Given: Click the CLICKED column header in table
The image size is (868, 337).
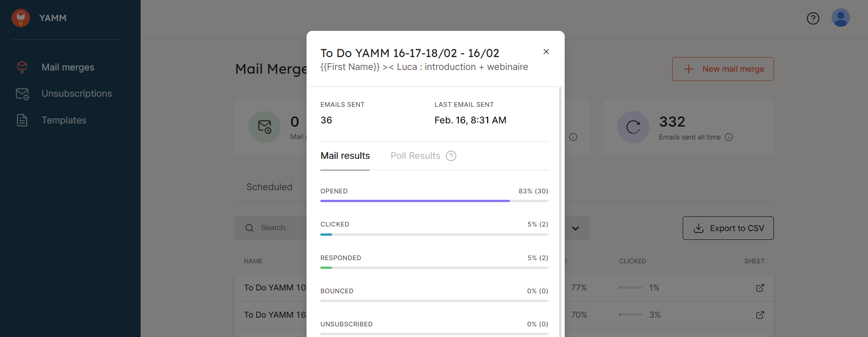Looking at the screenshot, I should (632, 261).
